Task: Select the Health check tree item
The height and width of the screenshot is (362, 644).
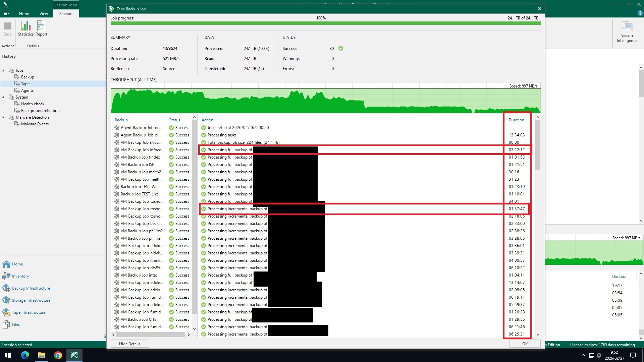Action: pos(33,104)
